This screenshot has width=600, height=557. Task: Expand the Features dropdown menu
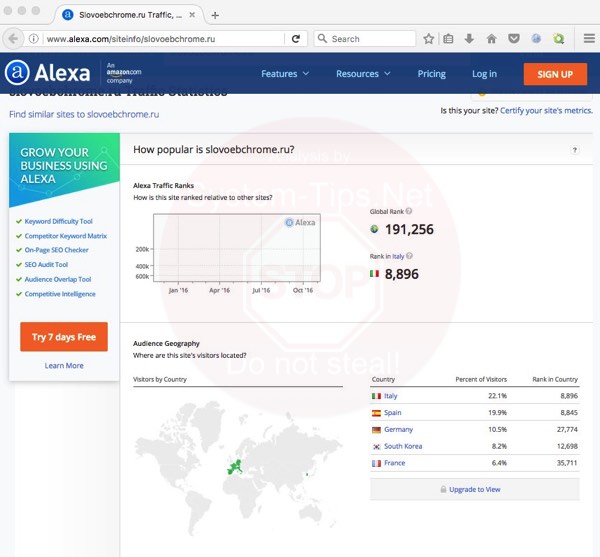point(285,74)
